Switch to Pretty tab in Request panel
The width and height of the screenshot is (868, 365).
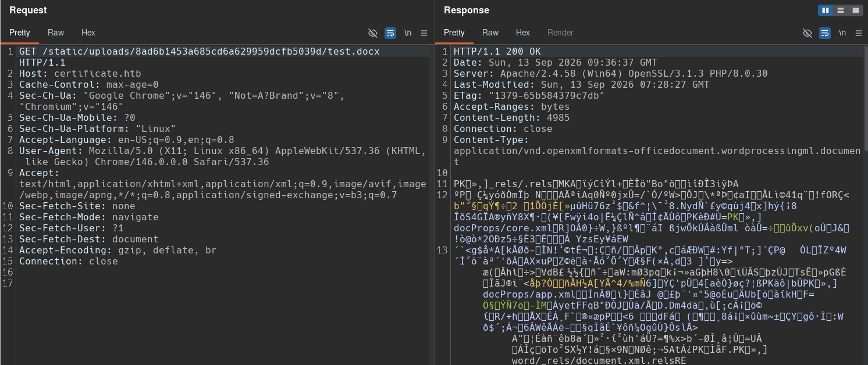click(20, 33)
